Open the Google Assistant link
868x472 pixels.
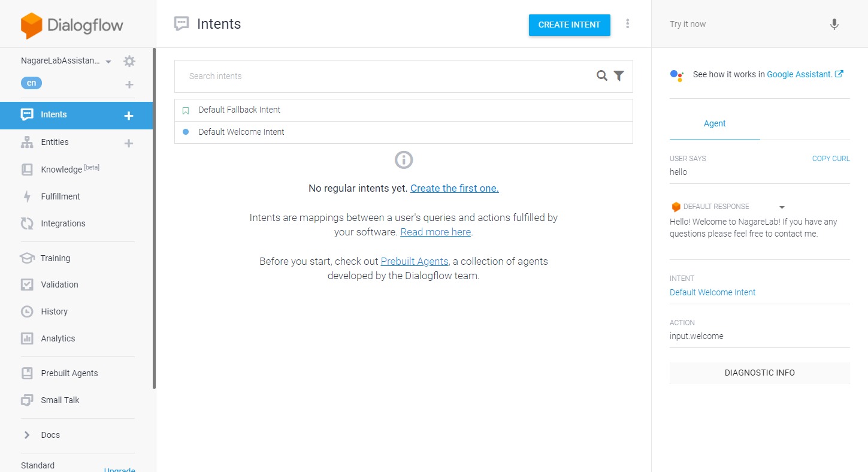pyautogui.click(x=805, y=74)
